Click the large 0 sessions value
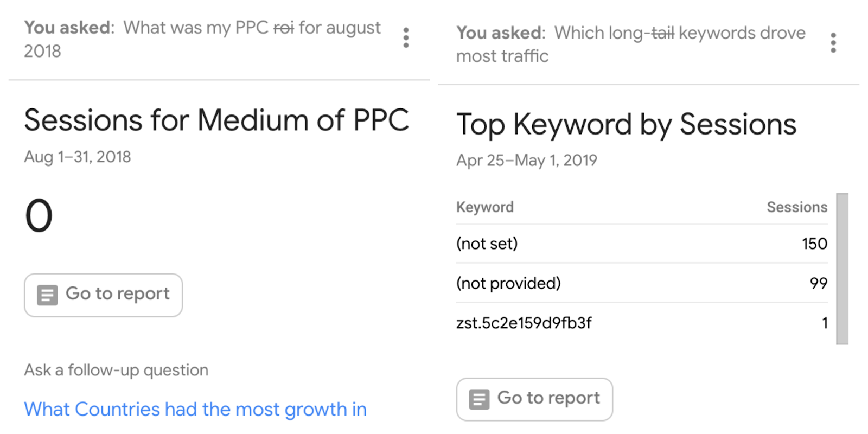The height and width of the screenshot is (434, 868). (39, 216)
